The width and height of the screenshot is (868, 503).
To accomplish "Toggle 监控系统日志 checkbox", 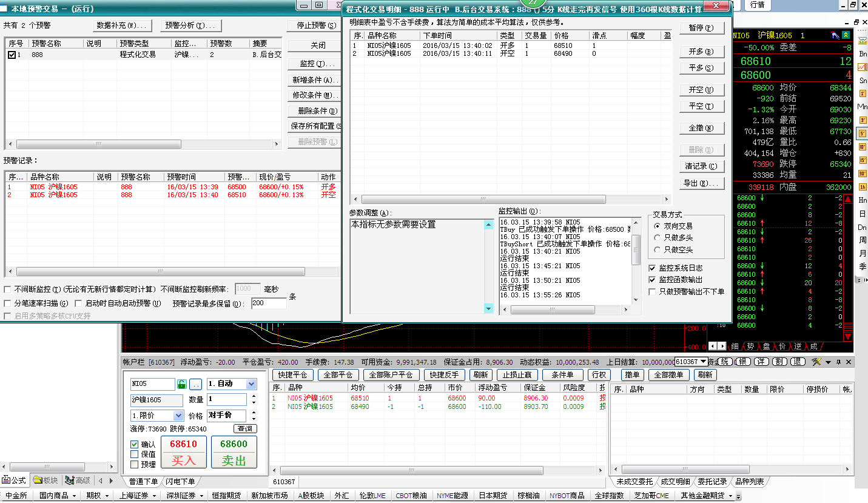I will (x=652, y=268).
